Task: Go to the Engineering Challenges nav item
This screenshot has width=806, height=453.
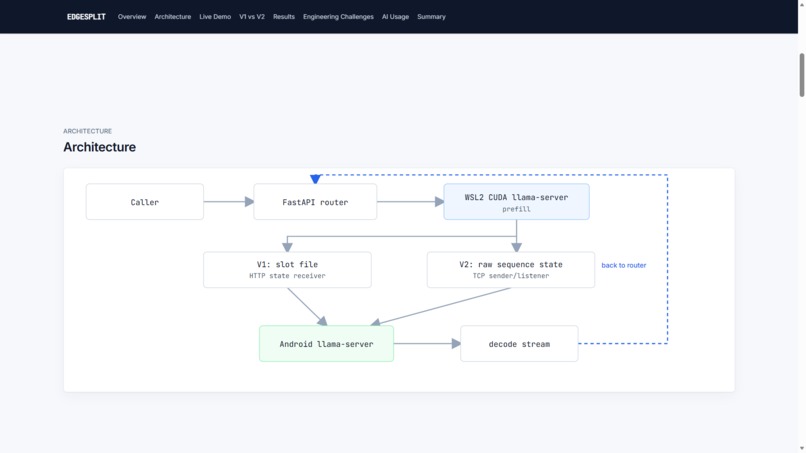Action: coord(338,17)
